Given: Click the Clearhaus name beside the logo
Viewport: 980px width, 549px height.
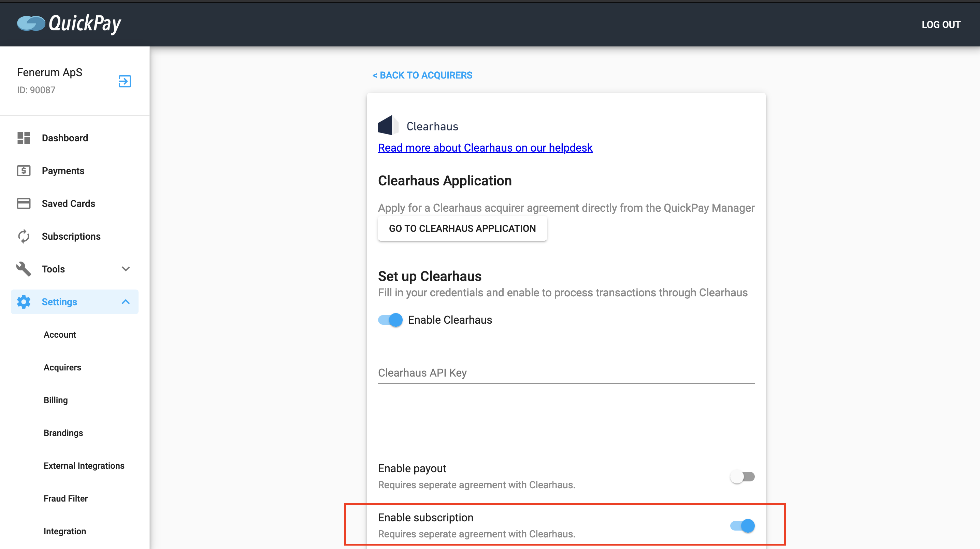Looking at the screenshot, I should coord(432,126).
